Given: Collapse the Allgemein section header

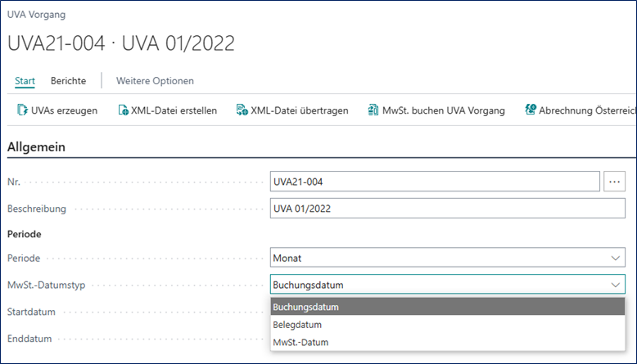Looking at the screenshot, I should pyautogui.click(x=36, y=147).
